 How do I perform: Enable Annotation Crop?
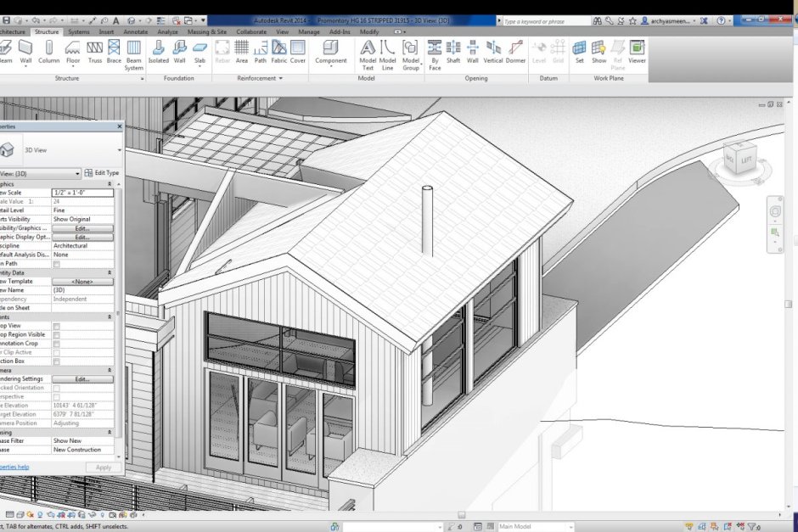click(x=57, y=343)
